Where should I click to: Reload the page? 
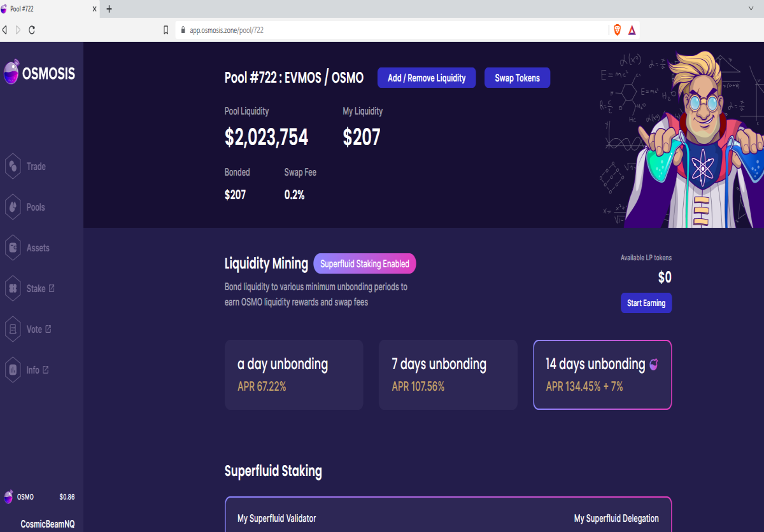pyautogui.click(x=32, y=30)
